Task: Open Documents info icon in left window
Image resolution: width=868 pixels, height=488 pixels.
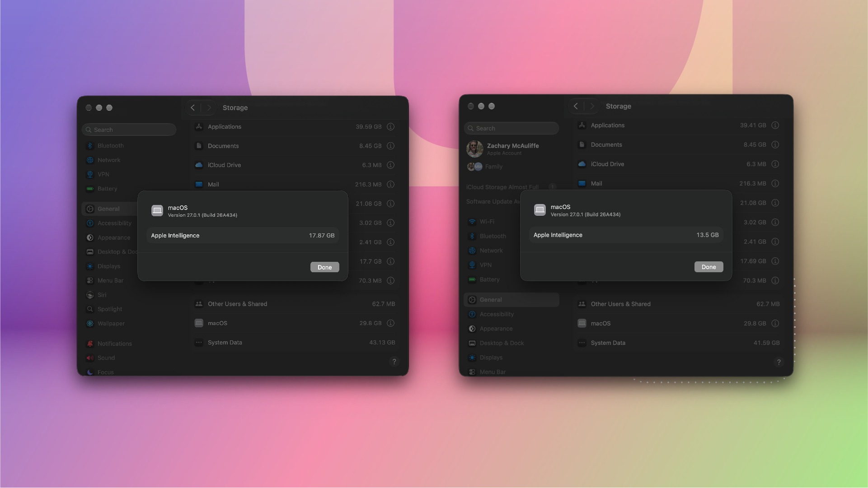Action: tap(391, 146)
